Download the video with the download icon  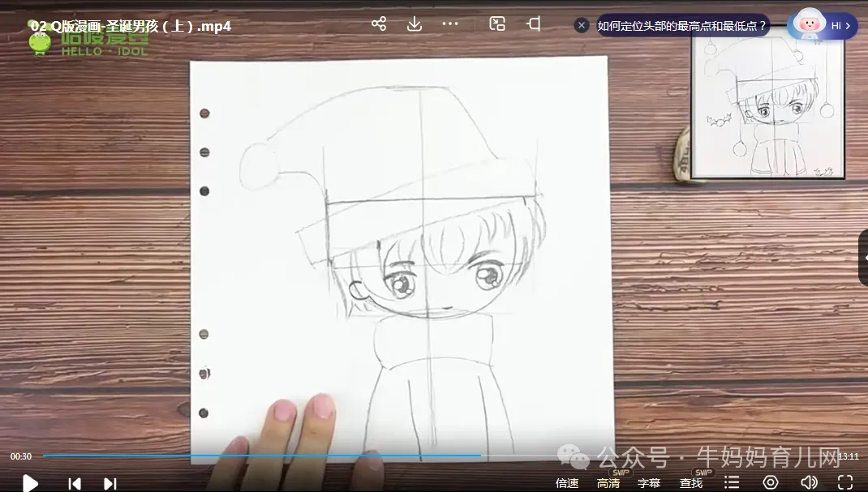tap(415, 24)
